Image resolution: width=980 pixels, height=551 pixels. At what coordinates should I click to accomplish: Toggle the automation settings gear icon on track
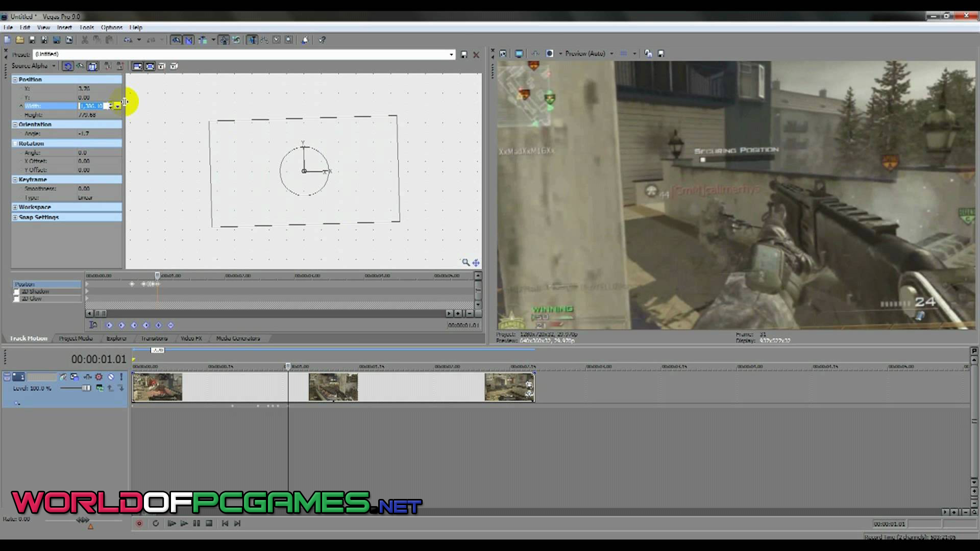[x=99, y=377]
